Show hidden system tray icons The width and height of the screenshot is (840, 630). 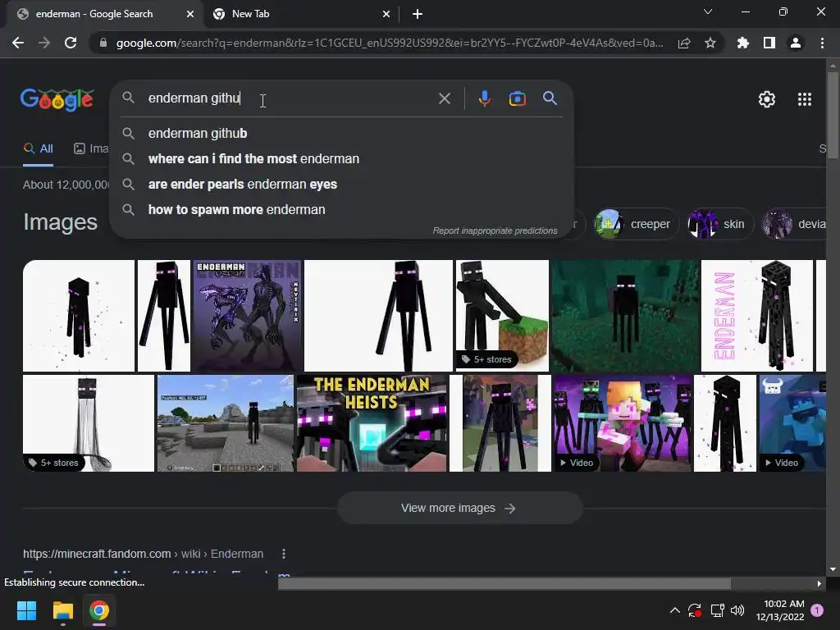(675, 610)
